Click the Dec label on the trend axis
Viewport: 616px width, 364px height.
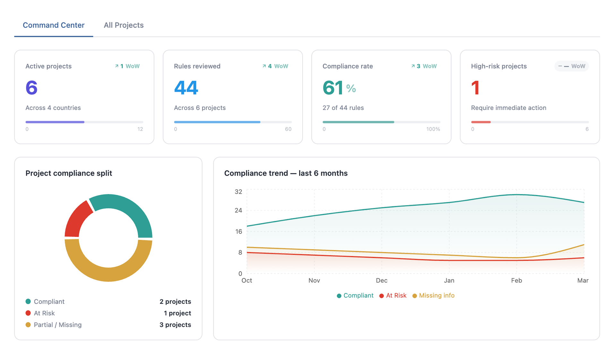click(381, 280)
